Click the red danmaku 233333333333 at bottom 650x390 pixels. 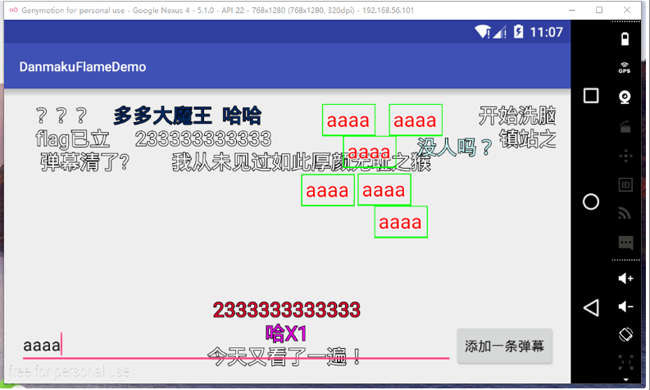(x=286, y=310)
